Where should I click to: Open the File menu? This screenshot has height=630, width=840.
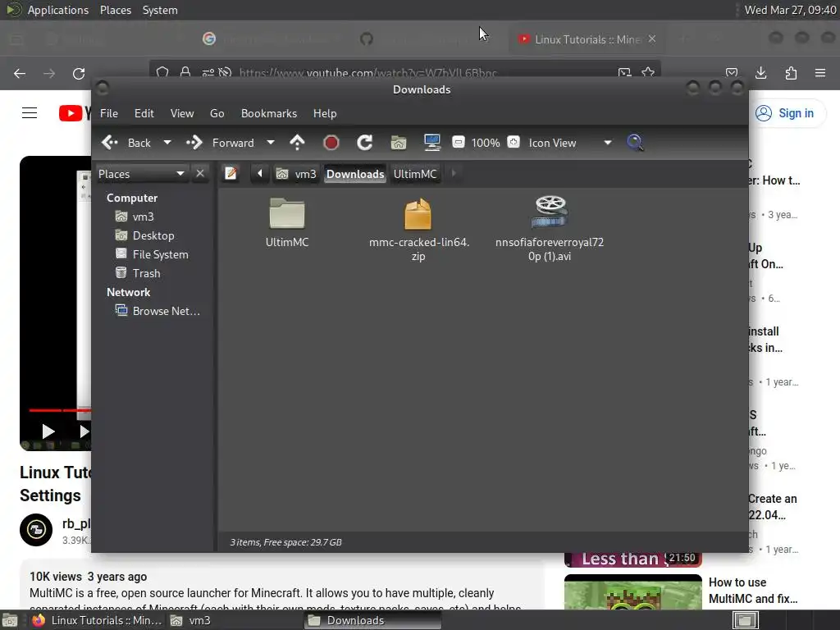(x=109, y=113)
